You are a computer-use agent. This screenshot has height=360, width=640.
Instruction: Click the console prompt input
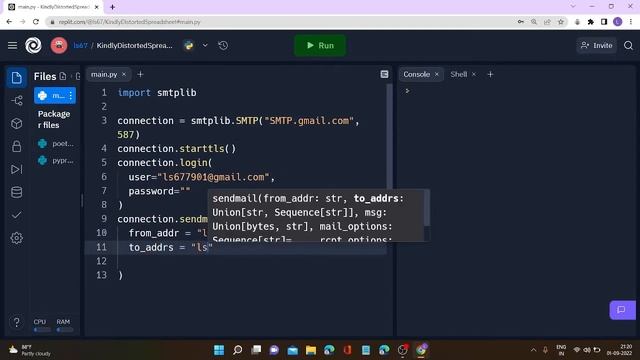(x=407, y=91)
